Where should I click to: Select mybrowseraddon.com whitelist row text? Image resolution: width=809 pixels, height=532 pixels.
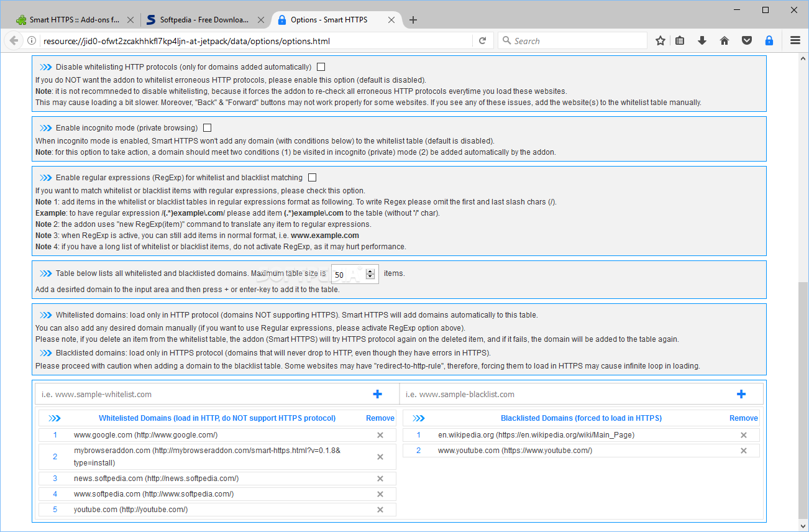(x=207, y=457)
